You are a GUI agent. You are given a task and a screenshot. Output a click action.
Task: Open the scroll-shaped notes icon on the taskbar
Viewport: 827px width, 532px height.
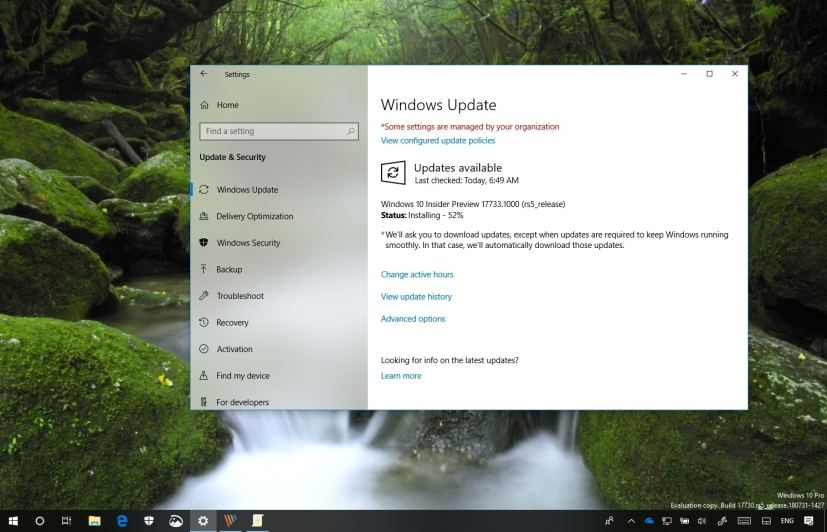(257, 521)
